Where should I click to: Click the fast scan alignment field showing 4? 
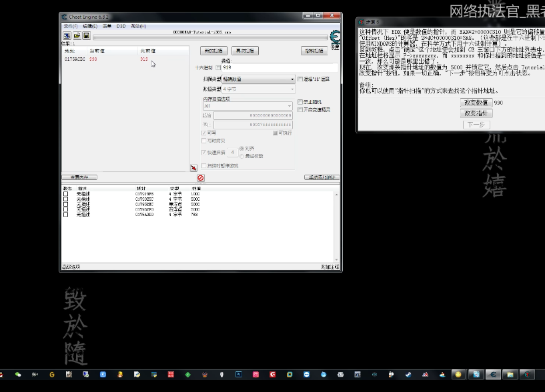[233, 152]
